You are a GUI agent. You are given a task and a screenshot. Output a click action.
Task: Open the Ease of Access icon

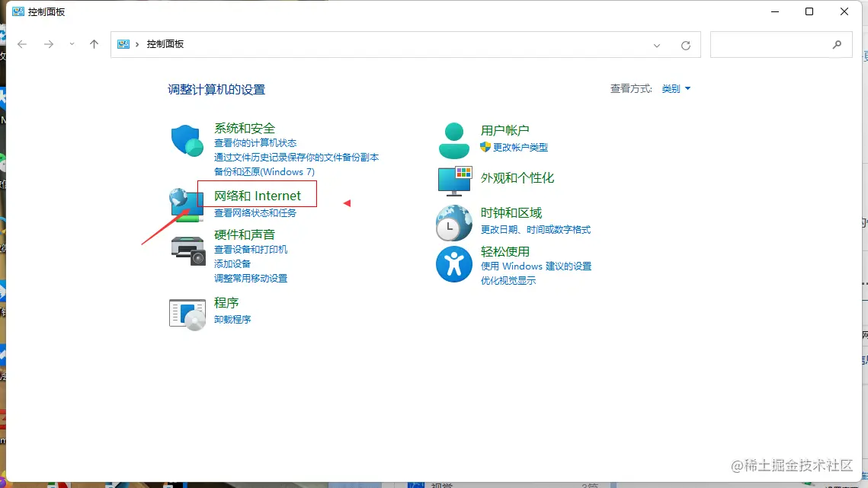454,264
